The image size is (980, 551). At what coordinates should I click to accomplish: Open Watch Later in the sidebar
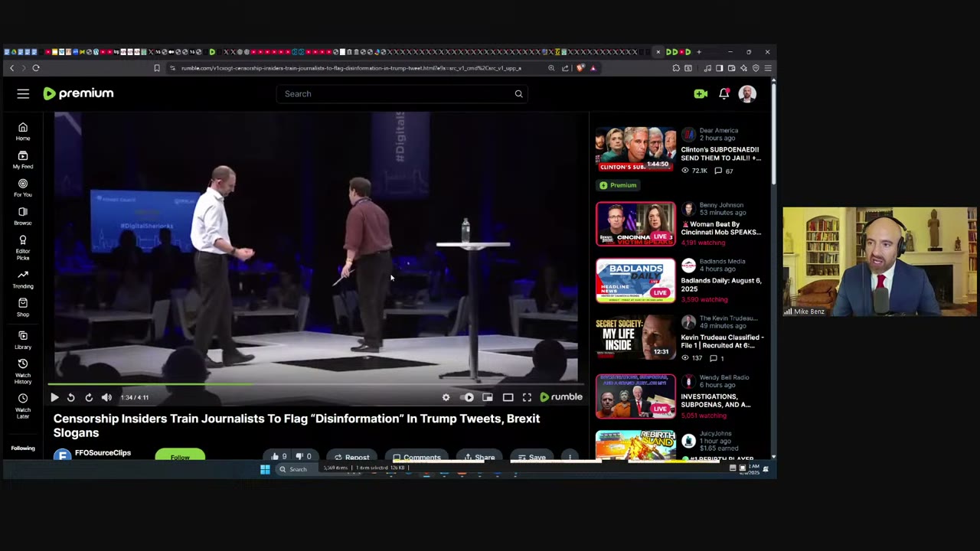[23, 406]
